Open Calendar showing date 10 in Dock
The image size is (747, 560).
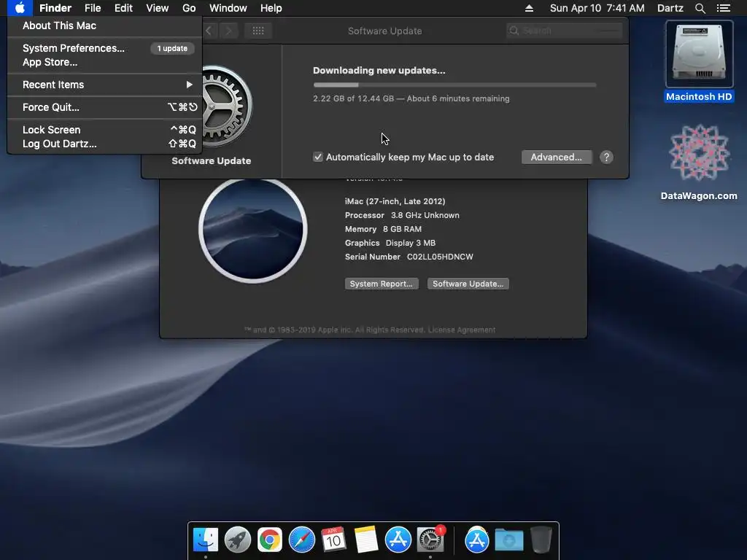(333, 540)
